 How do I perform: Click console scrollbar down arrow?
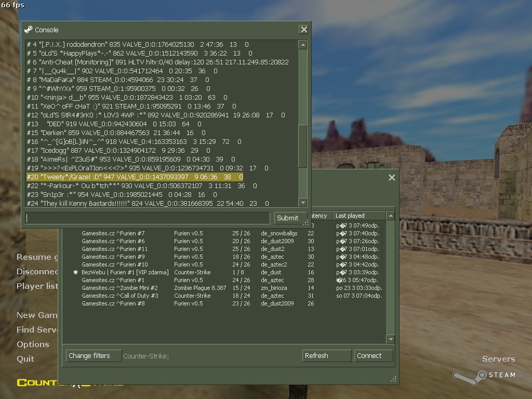click(x=303, y=203)
